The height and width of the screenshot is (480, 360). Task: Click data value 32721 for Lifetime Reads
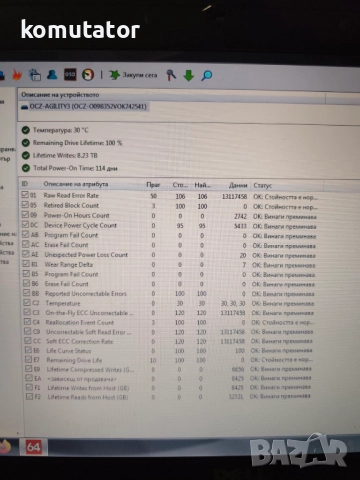coord(236,397)
